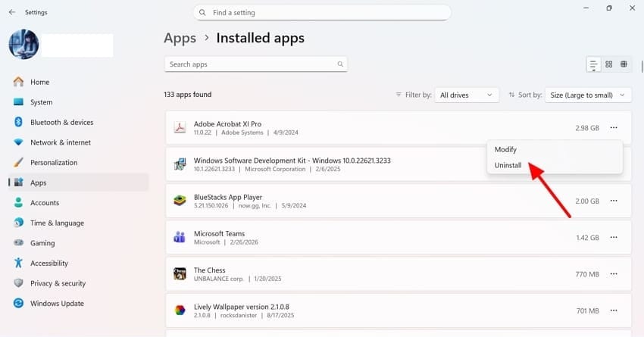The height and width of the screenshot is (337, 644).
Task: Go to Home in sidebar
Action: pyautogui.click(x=78, y=82)
